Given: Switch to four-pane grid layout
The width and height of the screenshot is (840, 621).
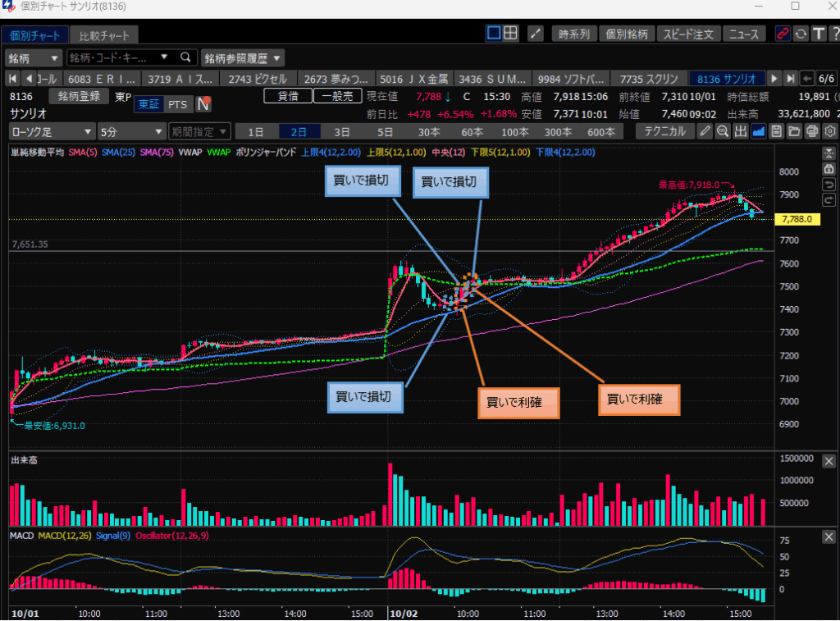Looking at the screenshot, I should point(510,34).
